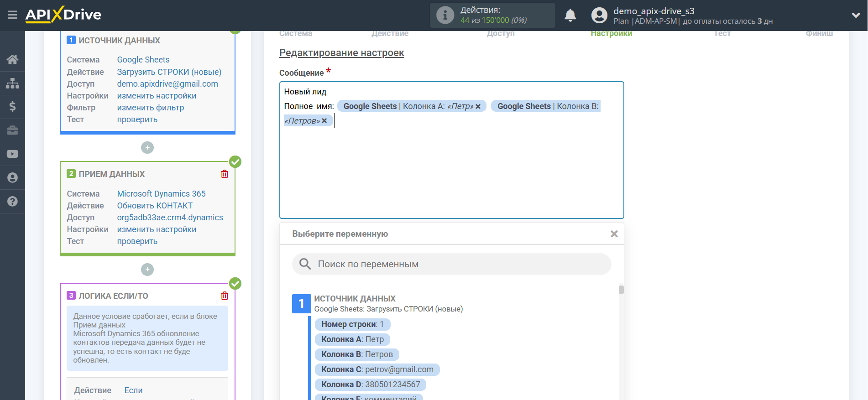Open demo.apixdrive@gmail.com access link

[x=167, y=84]
